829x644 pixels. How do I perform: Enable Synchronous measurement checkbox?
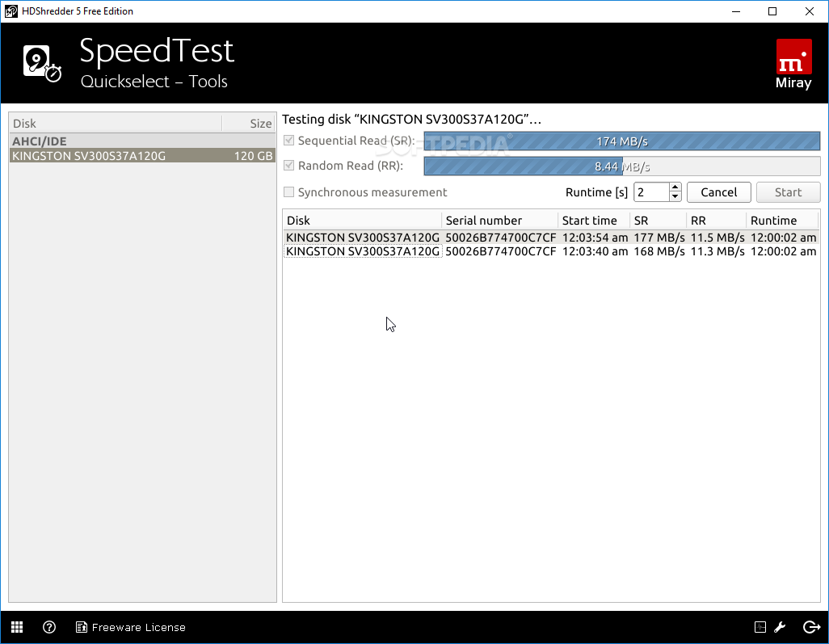[x=288, y=192]
